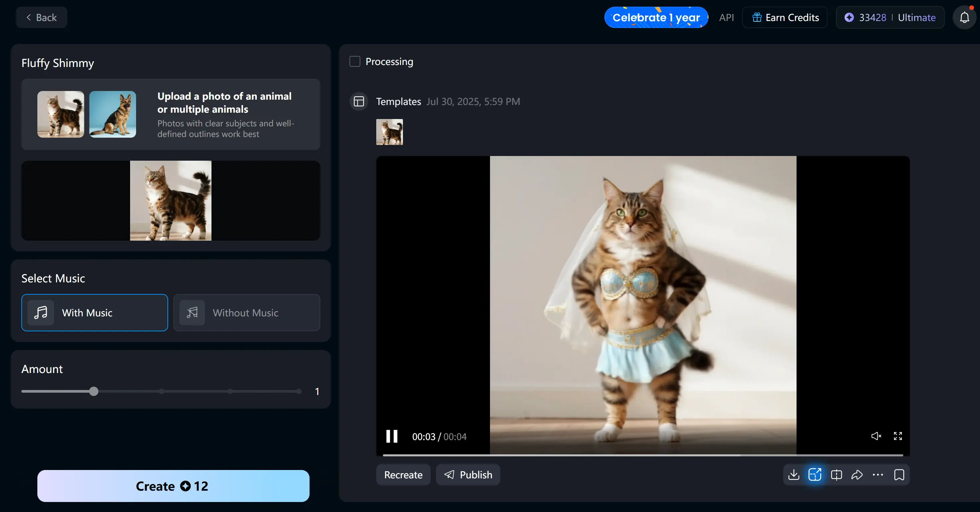Viewport: 980px width, 512px height.
Task: Open the compare view for the video
Action: click(x=836, y=475)
